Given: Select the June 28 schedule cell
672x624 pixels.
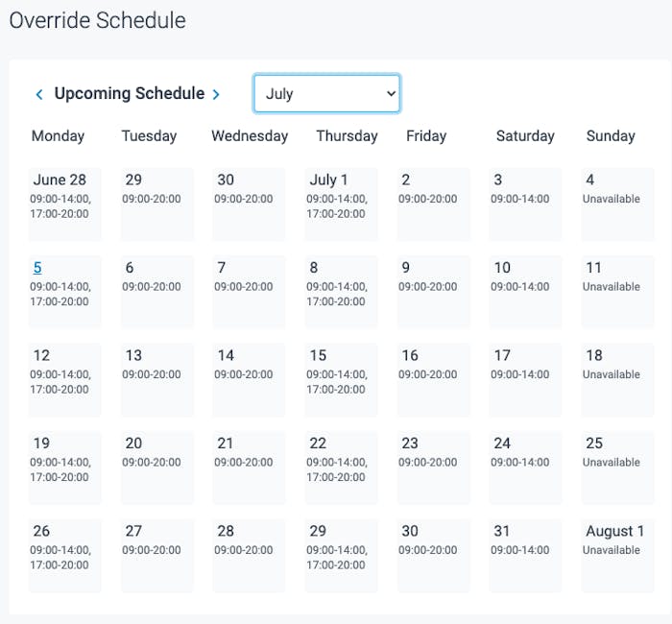Looking at the screenshot, I should [x=64, y=204].
